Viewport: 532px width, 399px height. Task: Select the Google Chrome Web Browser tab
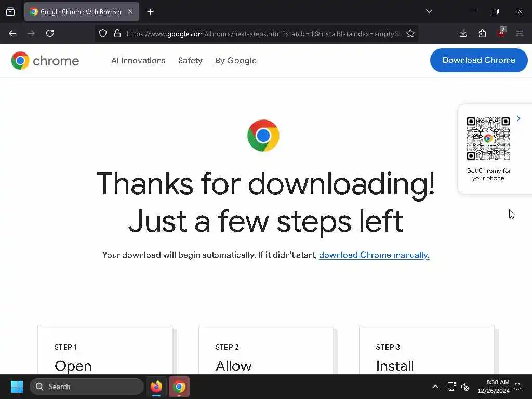click(82, 11)
